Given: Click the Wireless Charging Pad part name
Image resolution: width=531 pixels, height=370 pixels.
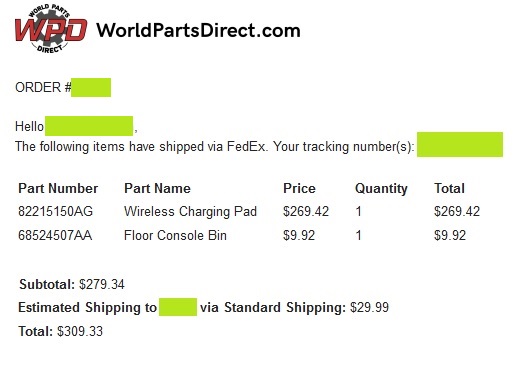Looking at the screenshot, I should coord(190,212).
